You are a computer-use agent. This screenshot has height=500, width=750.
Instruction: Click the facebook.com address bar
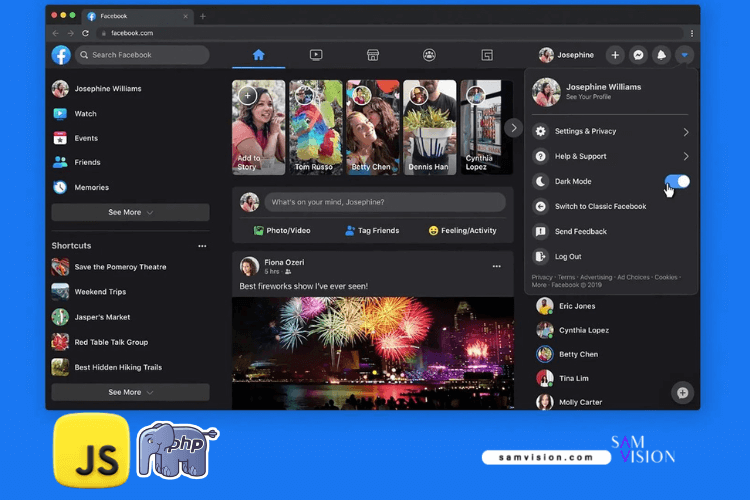click(x=390, y=33)
